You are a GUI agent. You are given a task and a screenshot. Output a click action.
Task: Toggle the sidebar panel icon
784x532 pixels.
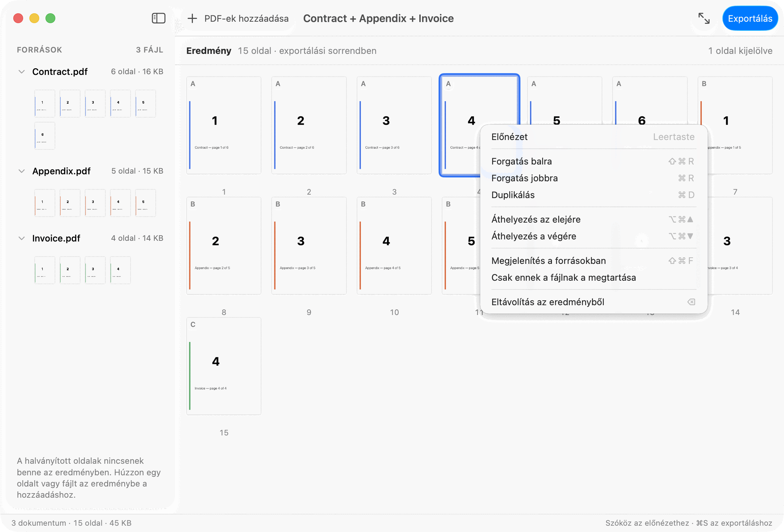159,18
